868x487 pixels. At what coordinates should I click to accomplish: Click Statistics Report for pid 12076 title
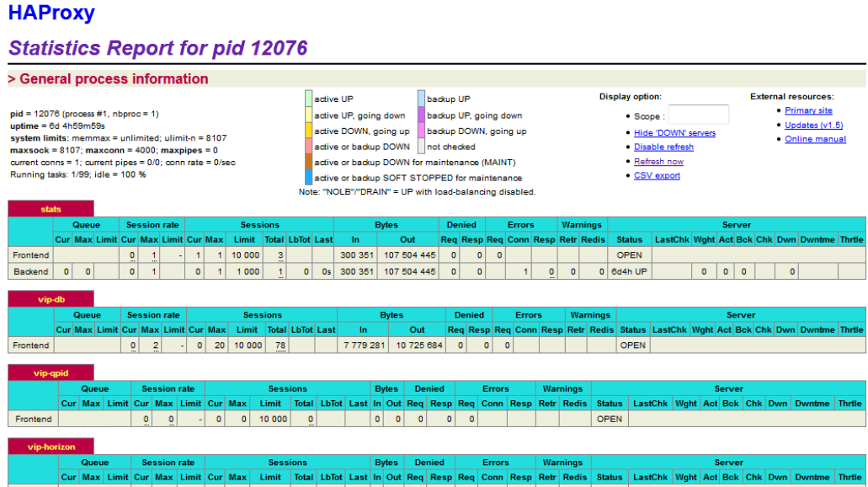157,48
